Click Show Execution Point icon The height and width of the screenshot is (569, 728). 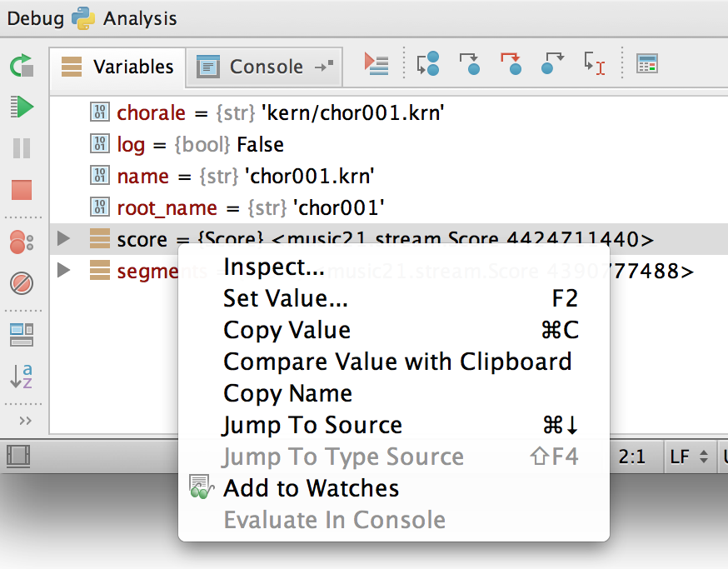pos(376,64)
